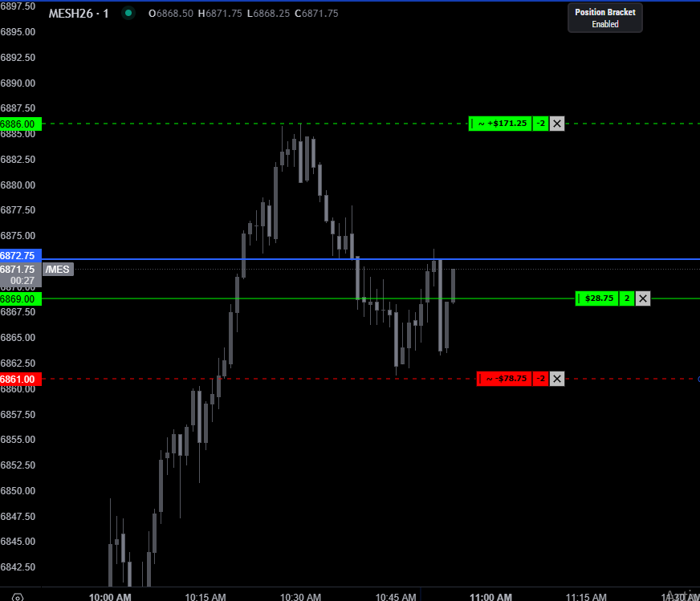Select the MESH26 · 1 symbol title
This screenshot has height=601, width=700.
tap(79, 14)
